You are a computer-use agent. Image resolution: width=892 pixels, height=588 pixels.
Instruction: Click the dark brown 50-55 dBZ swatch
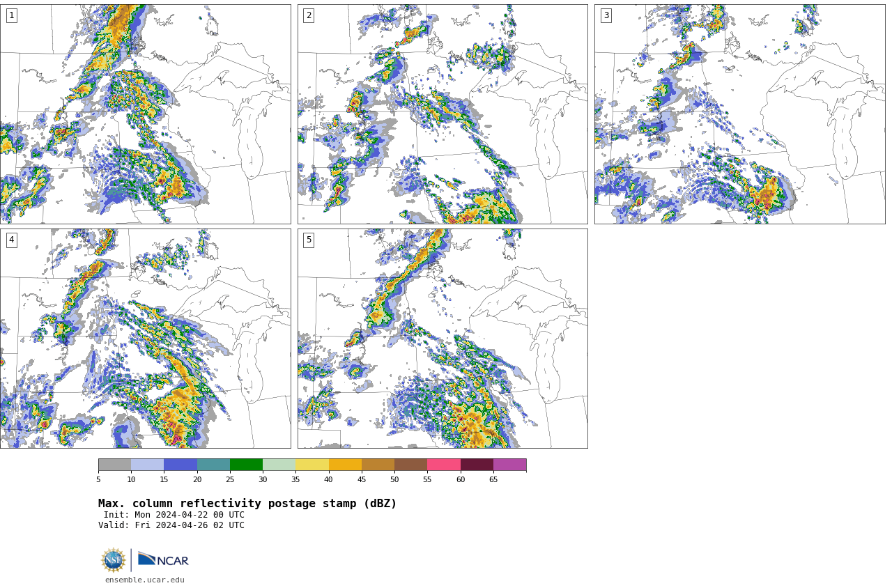pos(410,465)
